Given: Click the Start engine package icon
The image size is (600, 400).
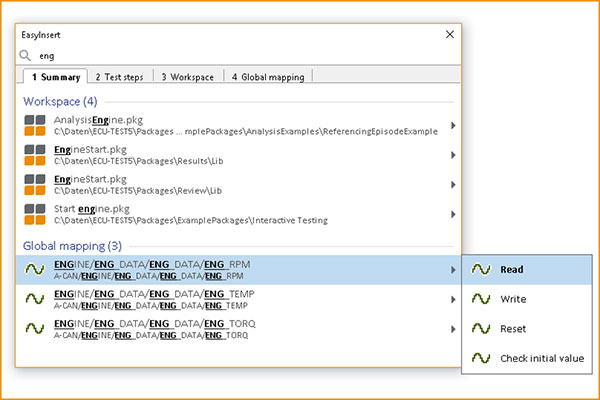Looking at the screenshot, I should click(35, 213).
